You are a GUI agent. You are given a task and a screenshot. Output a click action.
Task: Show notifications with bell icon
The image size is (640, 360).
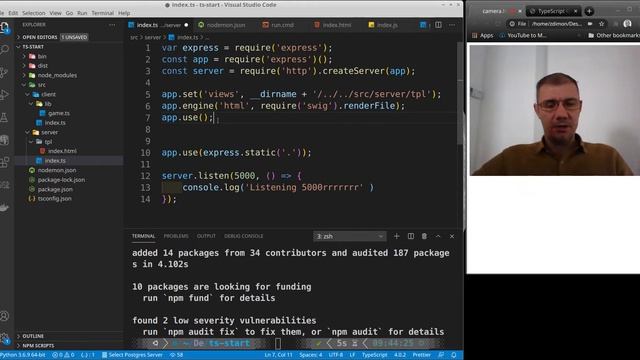click(x=454, y=355)
